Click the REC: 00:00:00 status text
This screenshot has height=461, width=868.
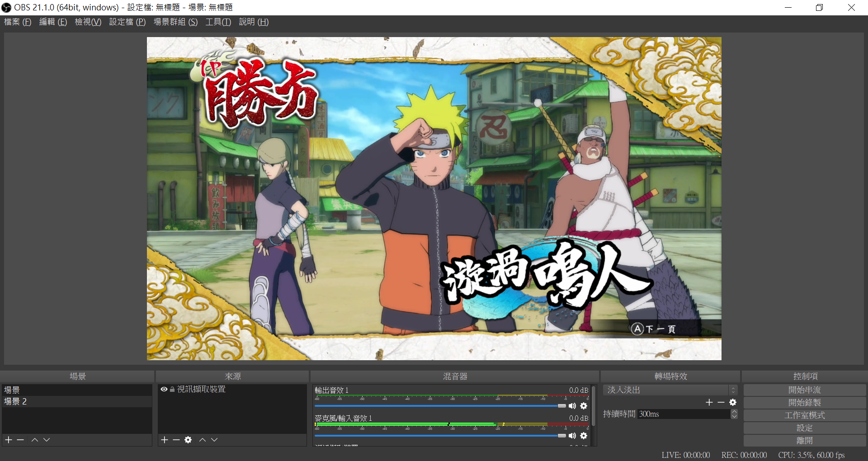(744, 455)
